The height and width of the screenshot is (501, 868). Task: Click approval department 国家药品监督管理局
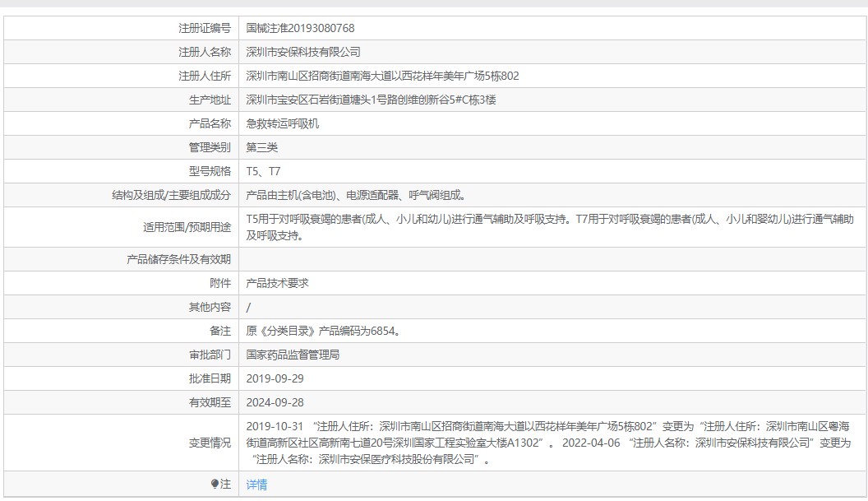coord(293,355)
